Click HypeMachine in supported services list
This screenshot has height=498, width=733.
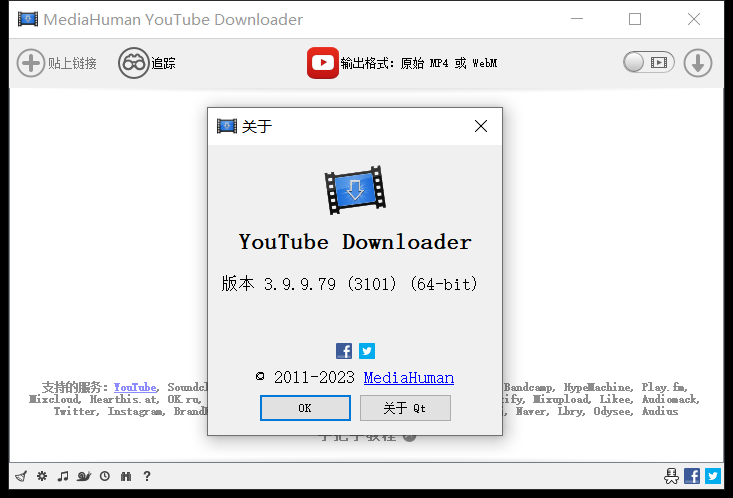(597, 387)
